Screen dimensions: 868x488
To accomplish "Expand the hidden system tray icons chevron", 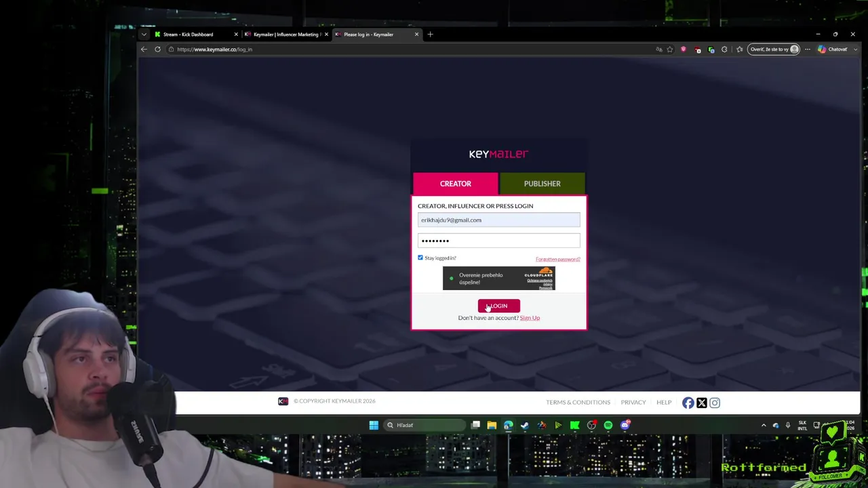I will [x=764, y=426].
